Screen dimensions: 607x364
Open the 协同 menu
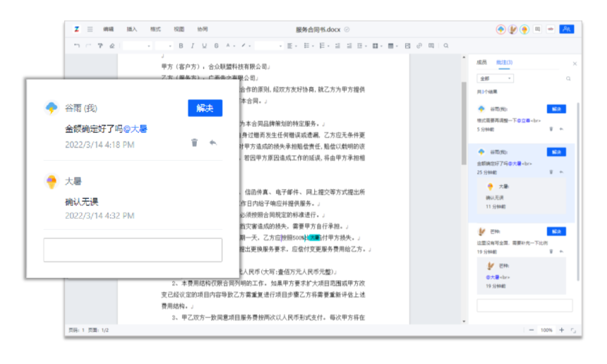(203, 29)
